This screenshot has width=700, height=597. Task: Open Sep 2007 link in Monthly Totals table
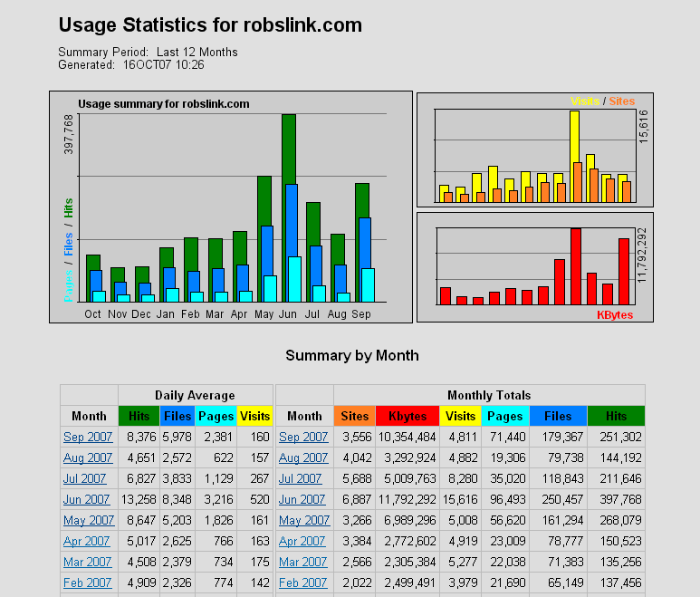(x=303, y=437)
